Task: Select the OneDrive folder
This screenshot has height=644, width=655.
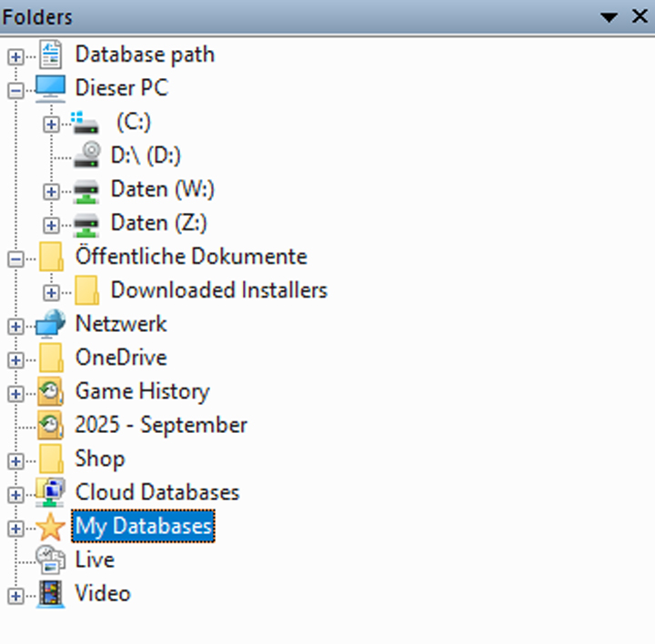Action: (121, 358)
